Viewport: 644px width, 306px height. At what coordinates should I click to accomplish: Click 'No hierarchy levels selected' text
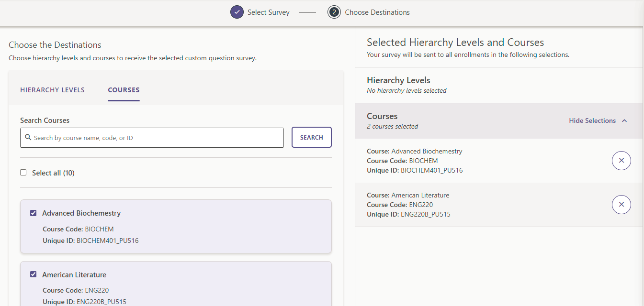coord(407,90)
